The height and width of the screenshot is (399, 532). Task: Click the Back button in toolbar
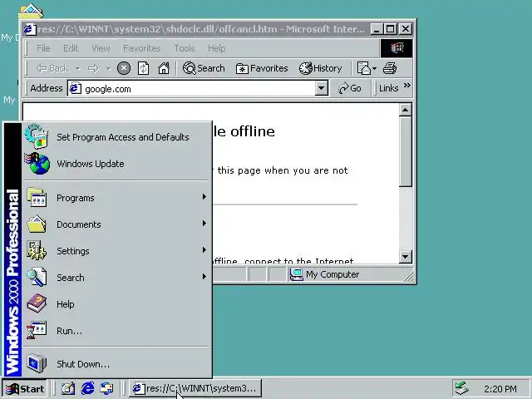(x=52, y=68)
